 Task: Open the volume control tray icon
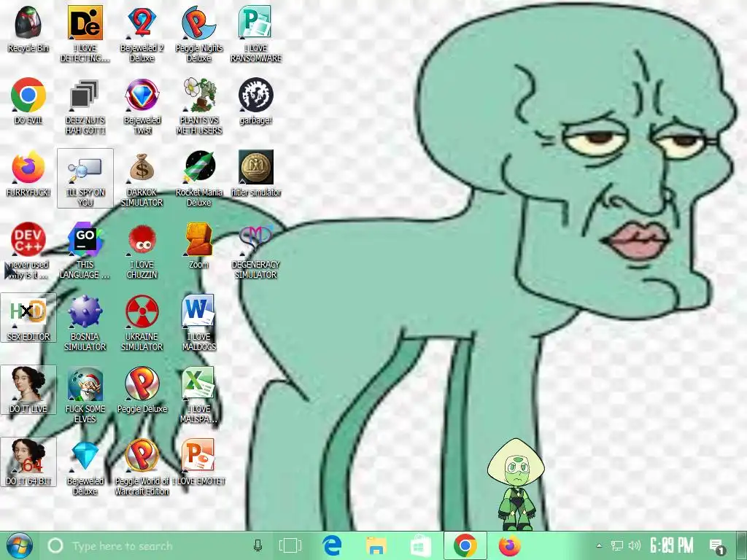point(634,545)
